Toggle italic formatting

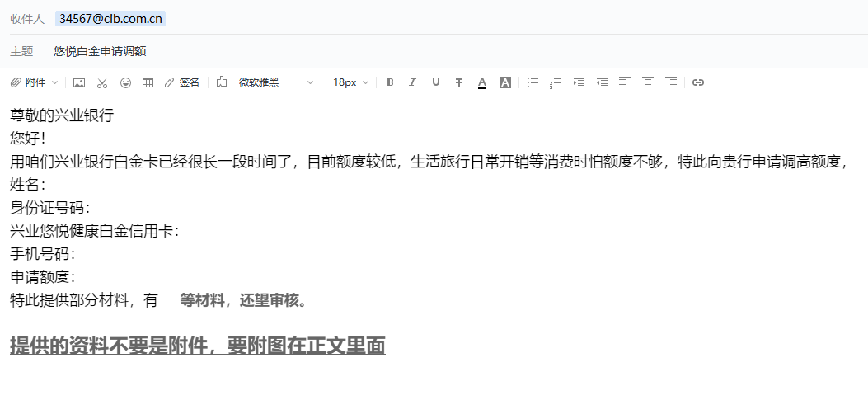(x=412, y=82)
